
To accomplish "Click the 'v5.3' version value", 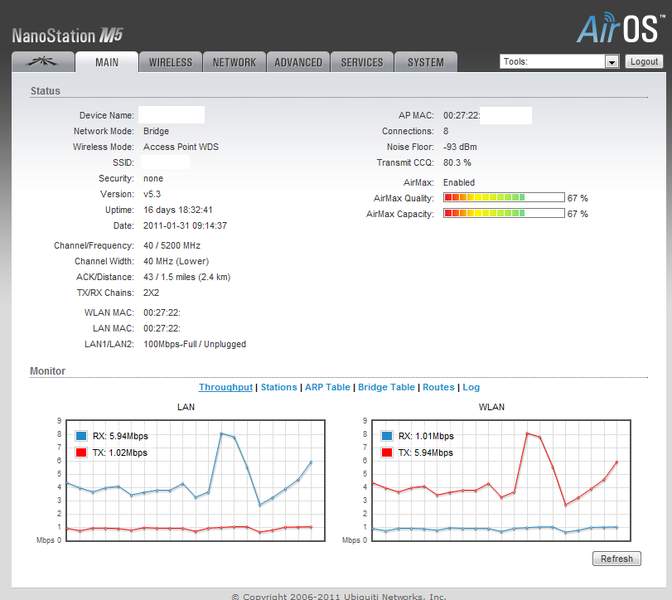I will (x=152, y=194).
